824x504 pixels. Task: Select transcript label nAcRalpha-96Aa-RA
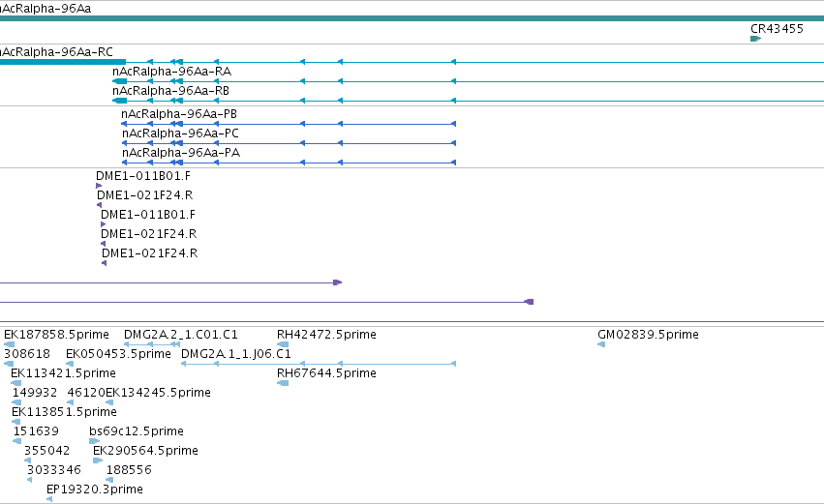[x=171, y=72]
